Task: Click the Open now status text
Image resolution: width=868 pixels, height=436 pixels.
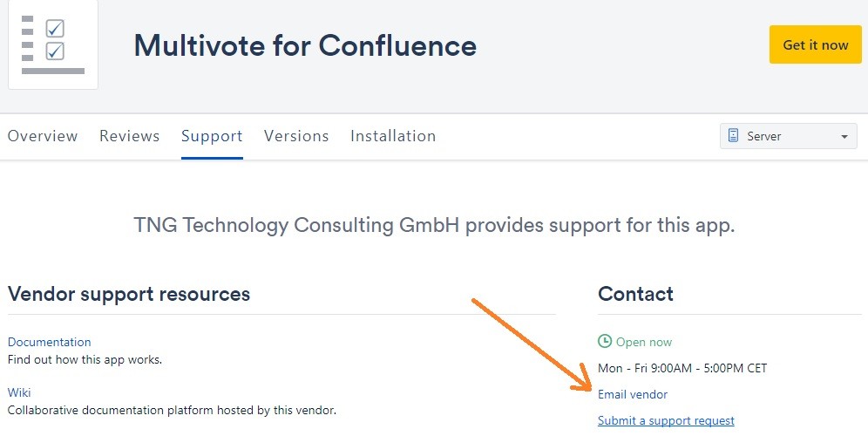Action: coord(644,342)
